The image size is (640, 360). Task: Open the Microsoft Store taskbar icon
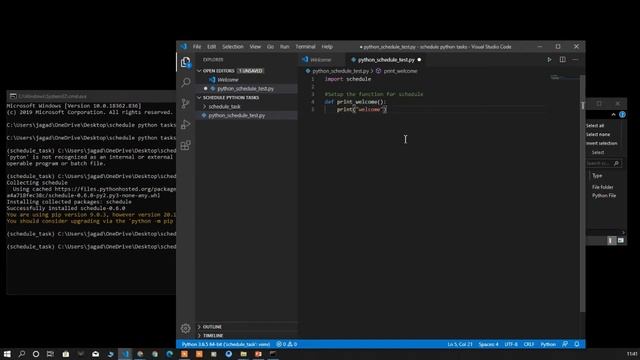pyautogui.click(x=66, y=354)
